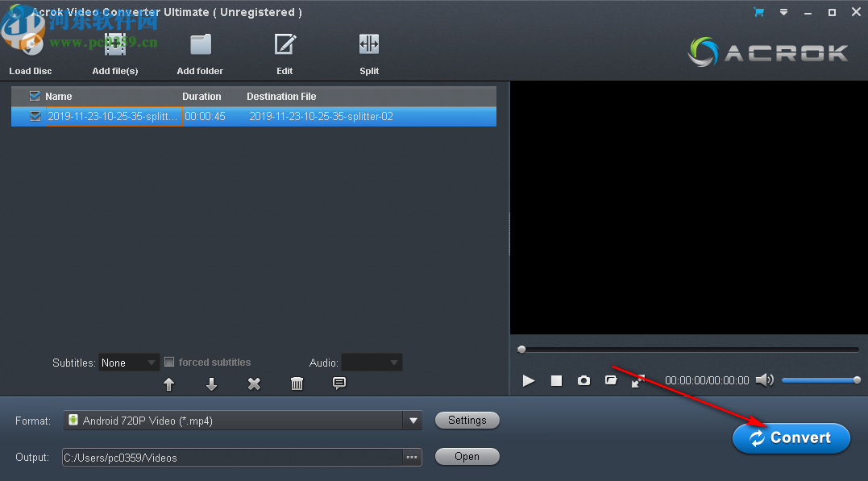The width and height of the screenshot is (868, 481).
Task: Open the title bar options menu arrow
Action: pos(783,12)
